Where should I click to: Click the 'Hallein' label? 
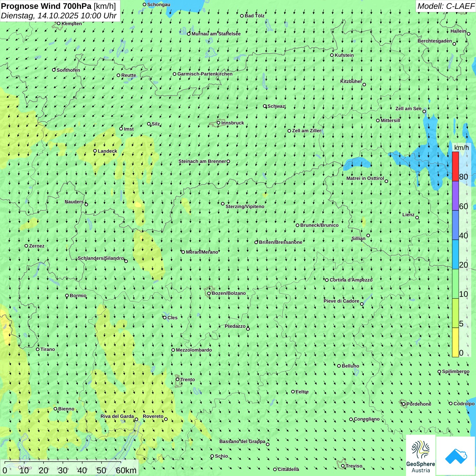coord(458,31)
